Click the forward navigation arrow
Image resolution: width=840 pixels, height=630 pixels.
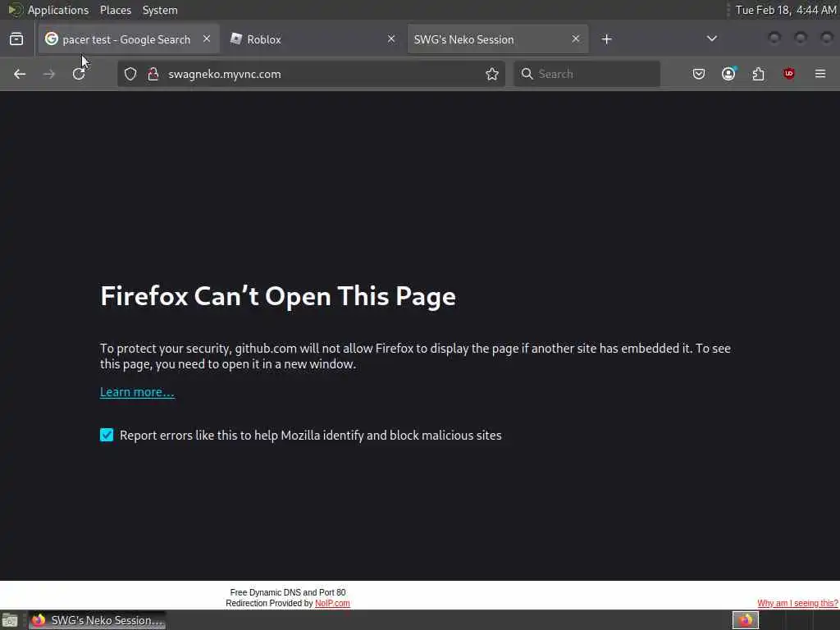click(48, 74)
